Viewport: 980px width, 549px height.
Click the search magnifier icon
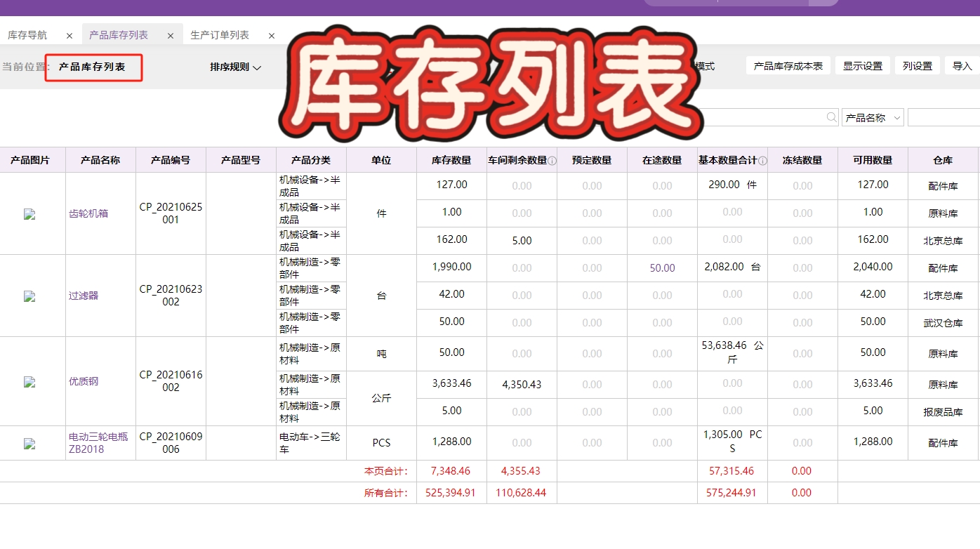pyautogui.click(x=831, y=117)
